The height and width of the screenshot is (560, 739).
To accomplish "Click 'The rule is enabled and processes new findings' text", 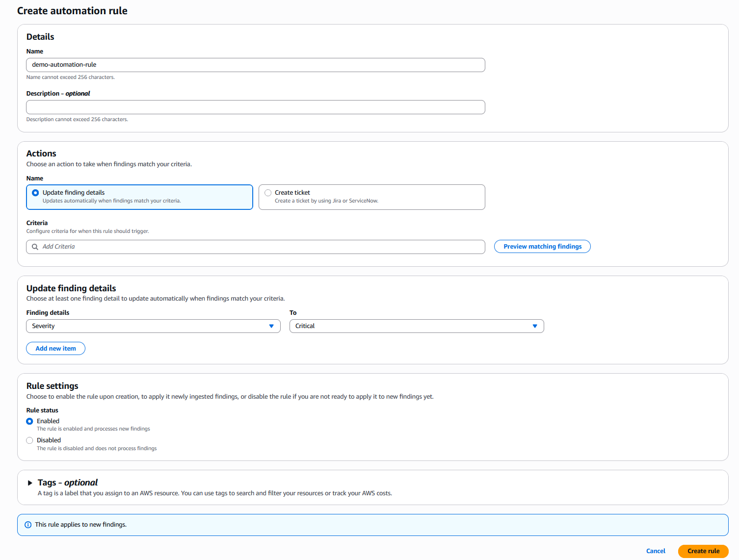I will (x=93, y=429).
